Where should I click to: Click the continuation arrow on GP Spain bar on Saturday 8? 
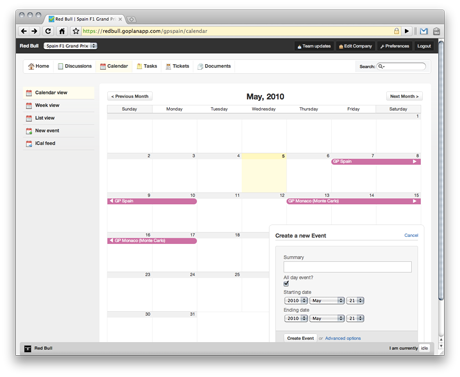tap(415, 162)
